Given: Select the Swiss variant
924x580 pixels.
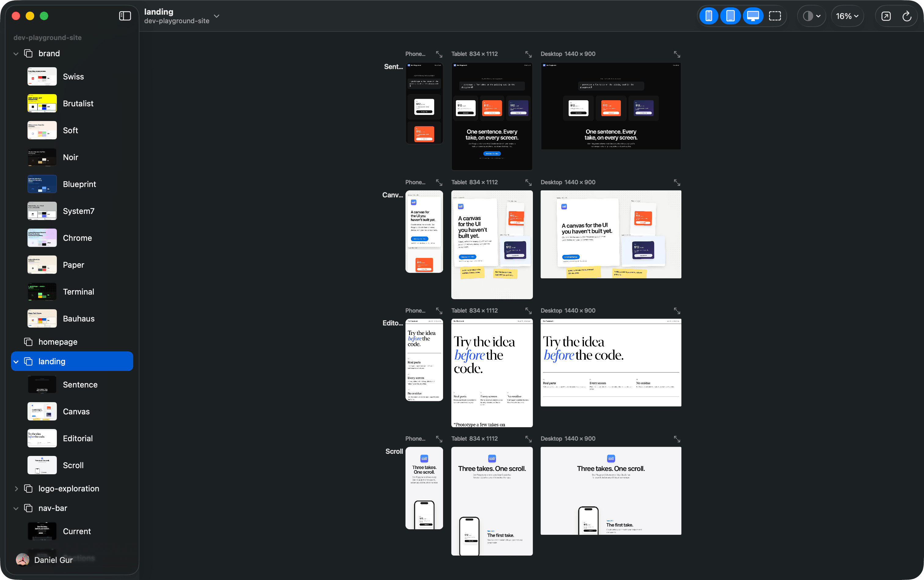Looking at the screenshot, I should [72, 76].
